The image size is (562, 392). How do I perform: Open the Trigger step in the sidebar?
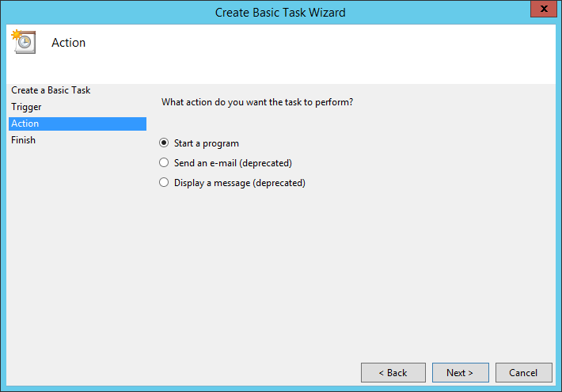pyautogui.click(x=26, y=107)
